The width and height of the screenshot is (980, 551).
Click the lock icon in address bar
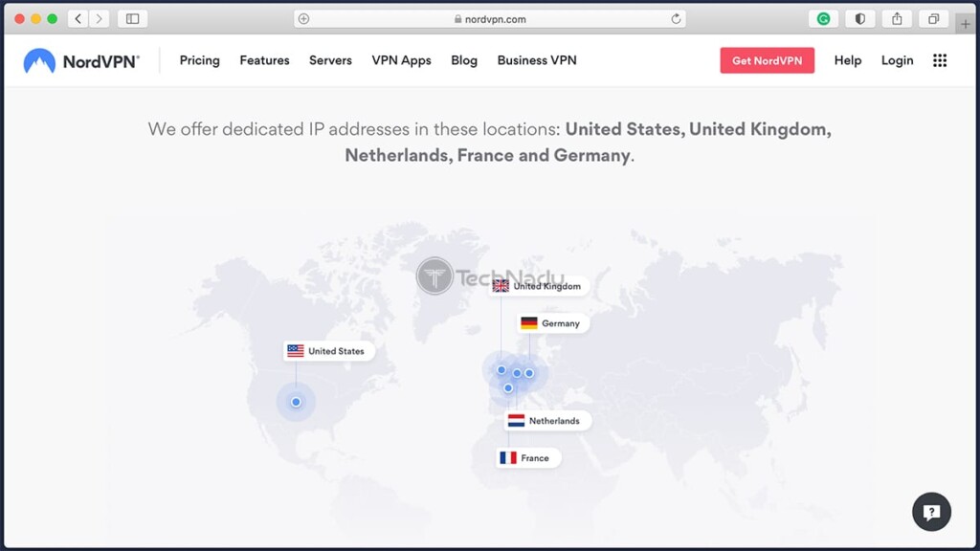458,19
